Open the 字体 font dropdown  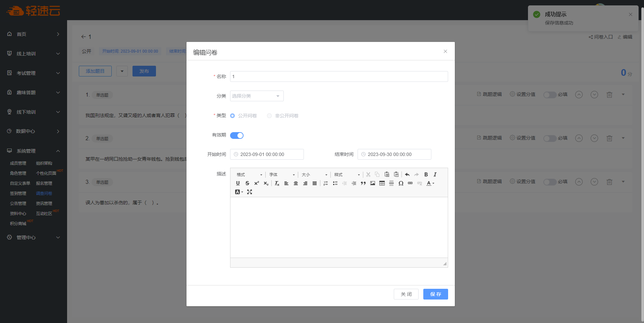coord(282,175)
